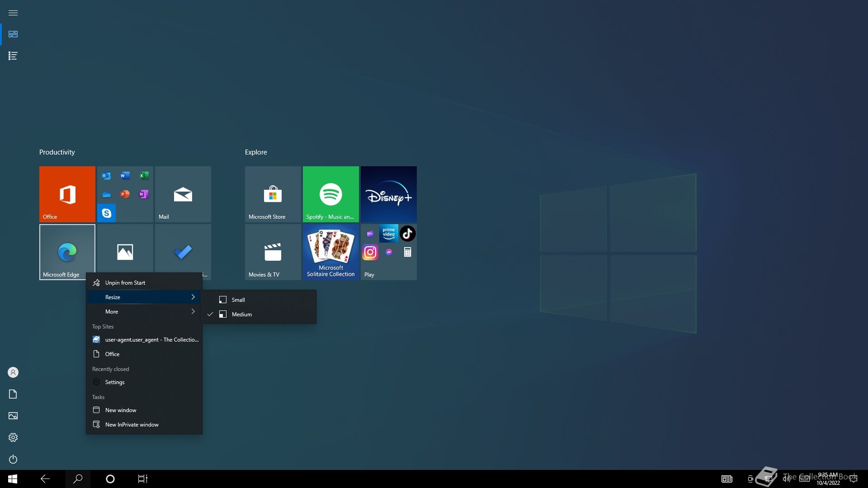Open the purple Clipchamp icon in Play folder
This screenshot has width=868, height=488.
tap(370, 234)
